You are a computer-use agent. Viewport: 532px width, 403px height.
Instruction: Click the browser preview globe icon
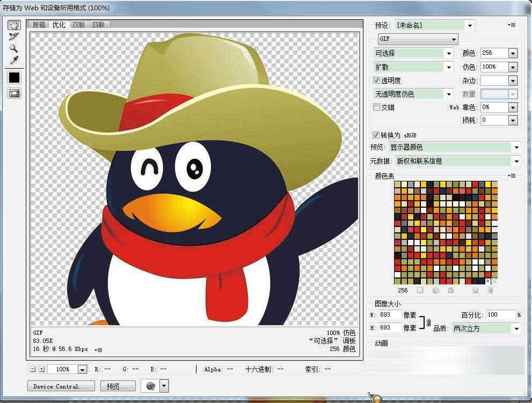click(x=151, y=386)
